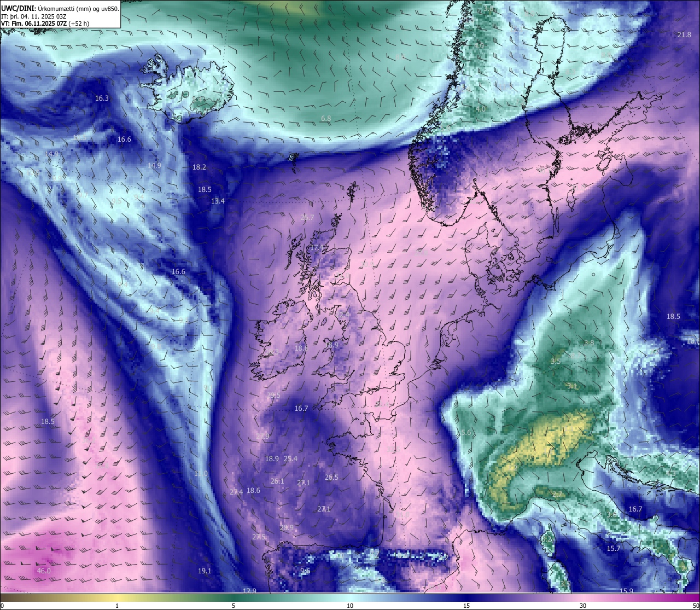Click the 15 tick on the color scale
This screenshot has height=610, width=700.
tap(466, 606)
